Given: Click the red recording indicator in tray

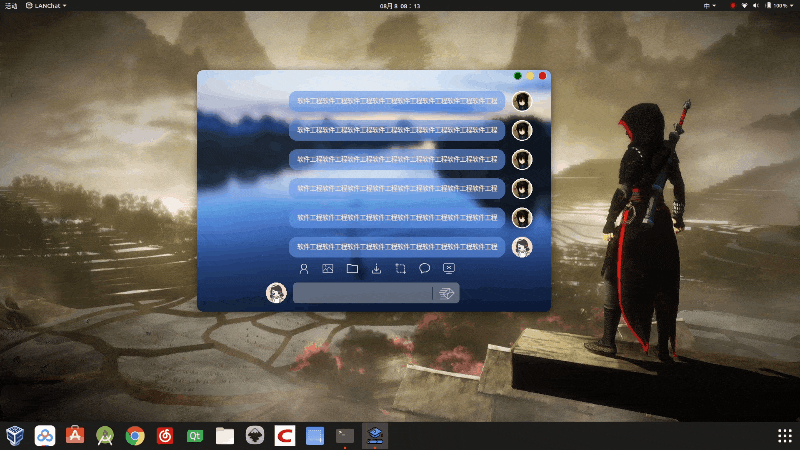Looking at the screenshot, I should pos(733,6).
